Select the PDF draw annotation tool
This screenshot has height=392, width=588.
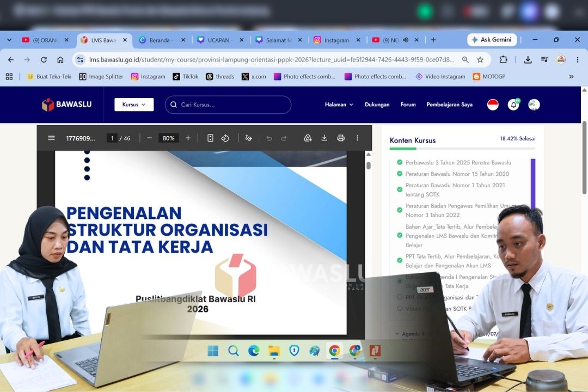click(x=248, y=138)
